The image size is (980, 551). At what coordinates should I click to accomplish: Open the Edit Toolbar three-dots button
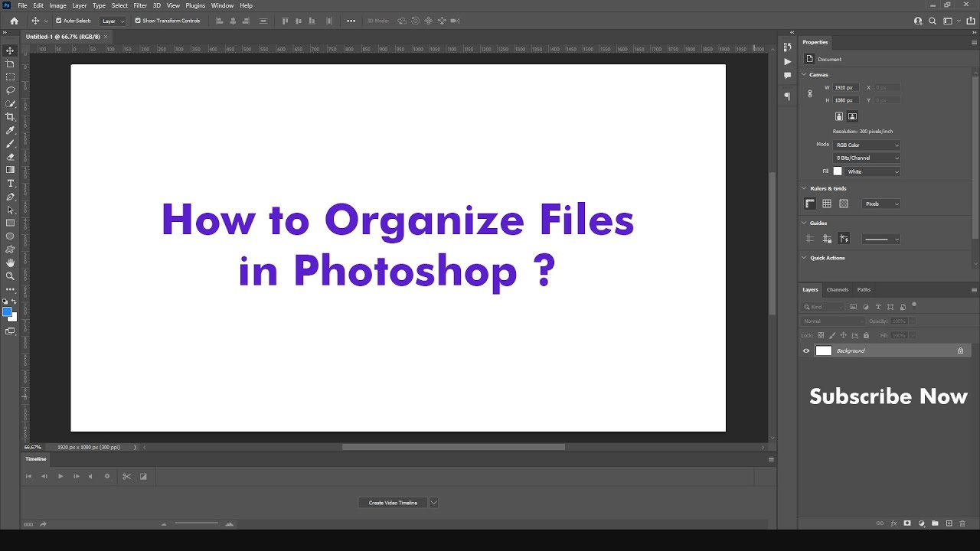10,289
